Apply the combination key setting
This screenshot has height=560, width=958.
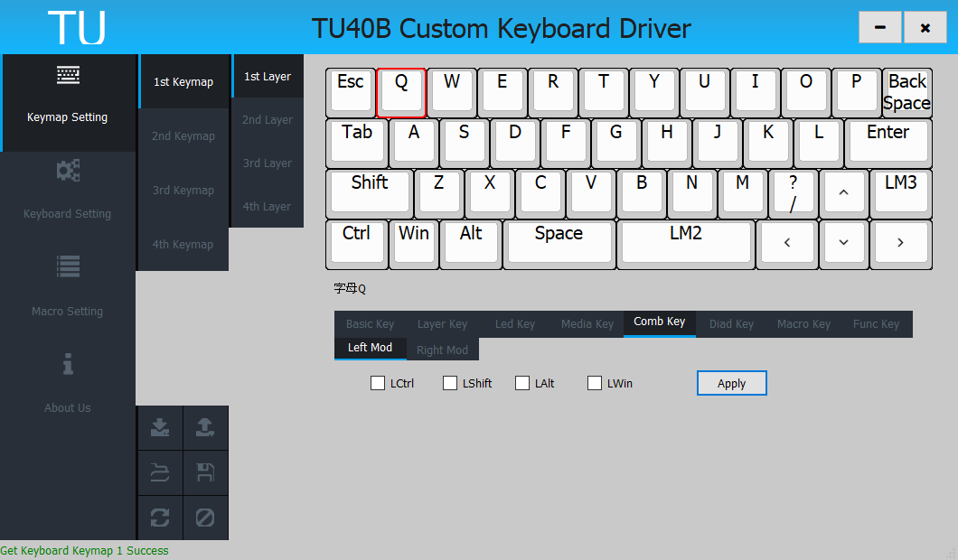coord(731,384)
